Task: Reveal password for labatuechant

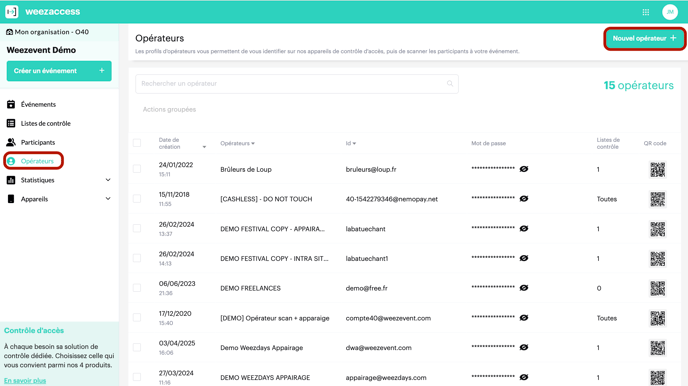Action: point(524,229)
